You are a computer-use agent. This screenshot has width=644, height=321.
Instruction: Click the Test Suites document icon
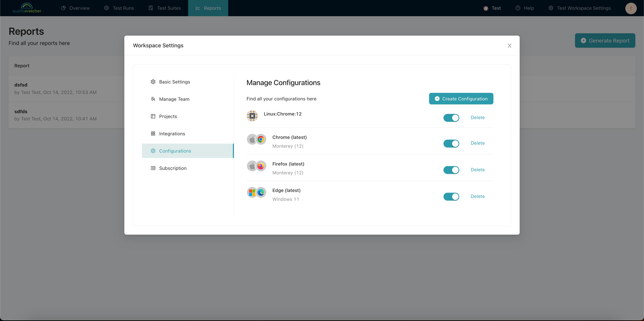(x=151, y=8)
